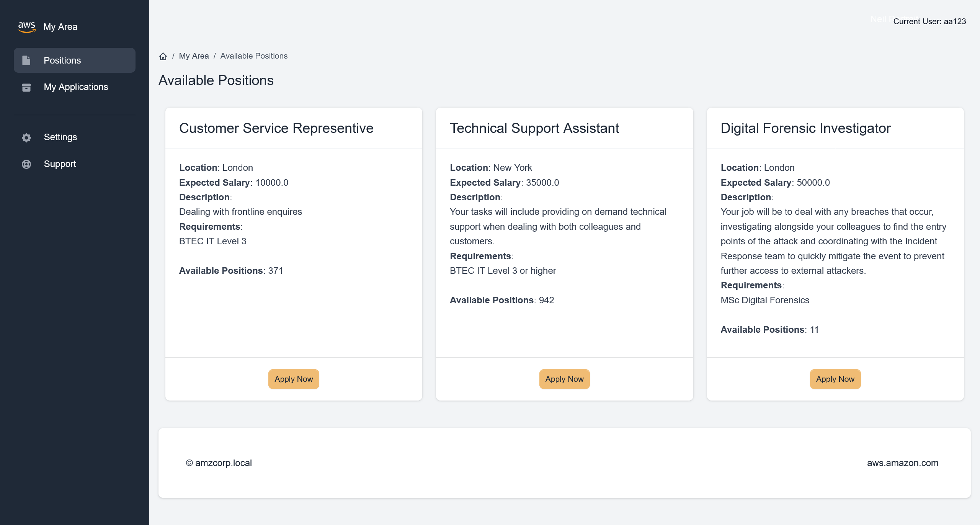Screen dimensions: 980x525
Task: Click Expected Salary 35000.0 text
Action: click(x=505, y=183)
